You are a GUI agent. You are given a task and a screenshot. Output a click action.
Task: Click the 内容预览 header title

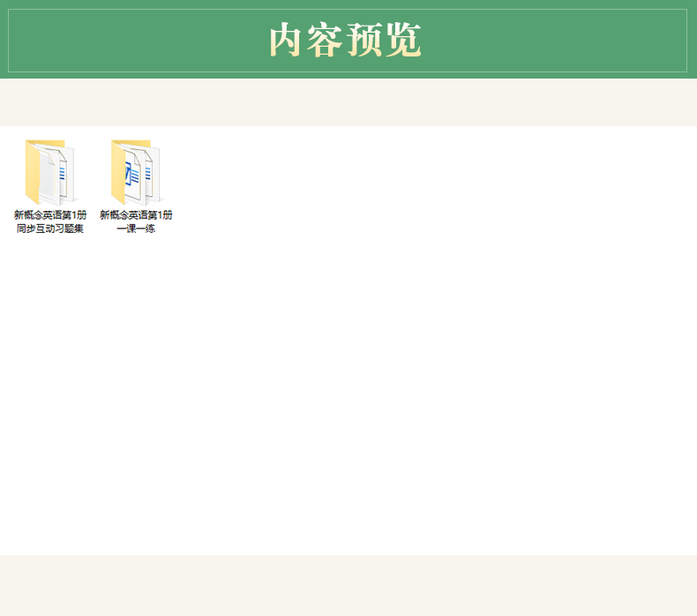tap(345, 40)
